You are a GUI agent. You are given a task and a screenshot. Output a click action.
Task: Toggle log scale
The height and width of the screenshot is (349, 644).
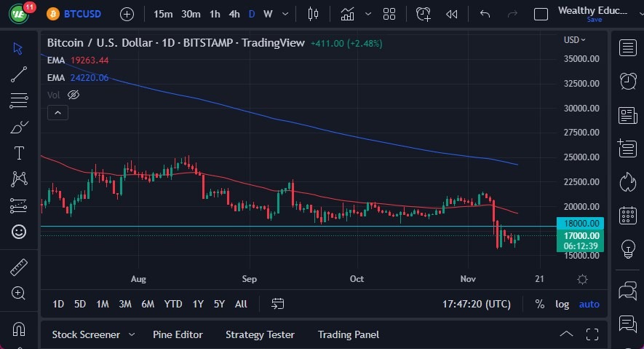coord(562,305)
